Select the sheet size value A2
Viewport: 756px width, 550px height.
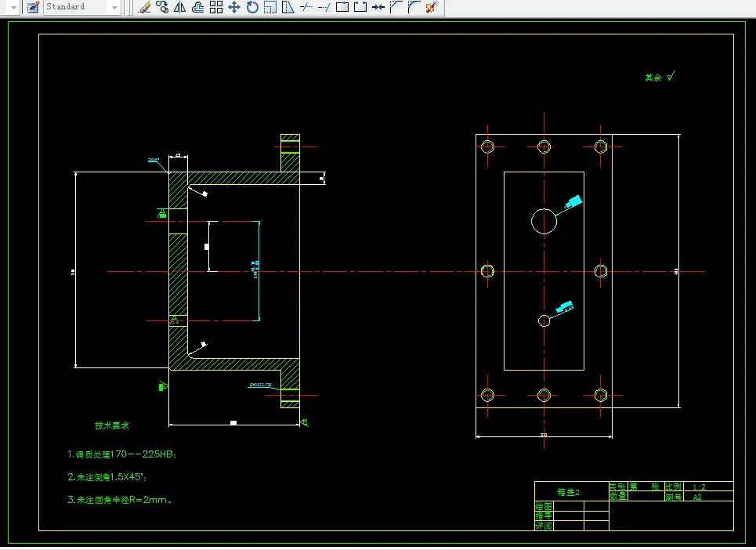click(697, 497)
